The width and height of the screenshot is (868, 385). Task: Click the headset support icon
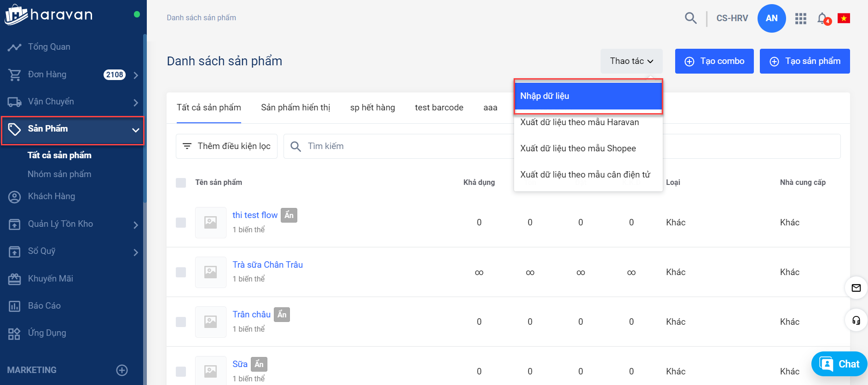tap(856, 321)
